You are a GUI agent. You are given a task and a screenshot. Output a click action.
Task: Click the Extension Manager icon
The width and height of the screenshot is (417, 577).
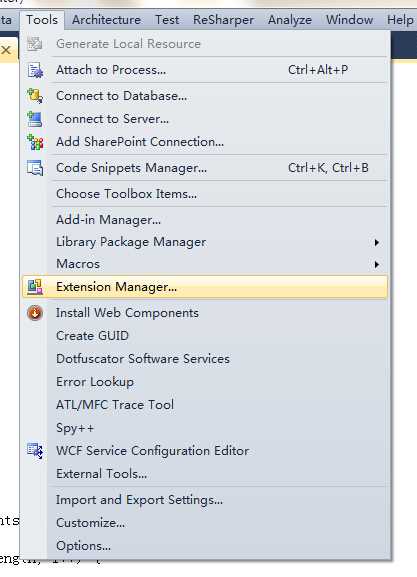coord(35,287)
